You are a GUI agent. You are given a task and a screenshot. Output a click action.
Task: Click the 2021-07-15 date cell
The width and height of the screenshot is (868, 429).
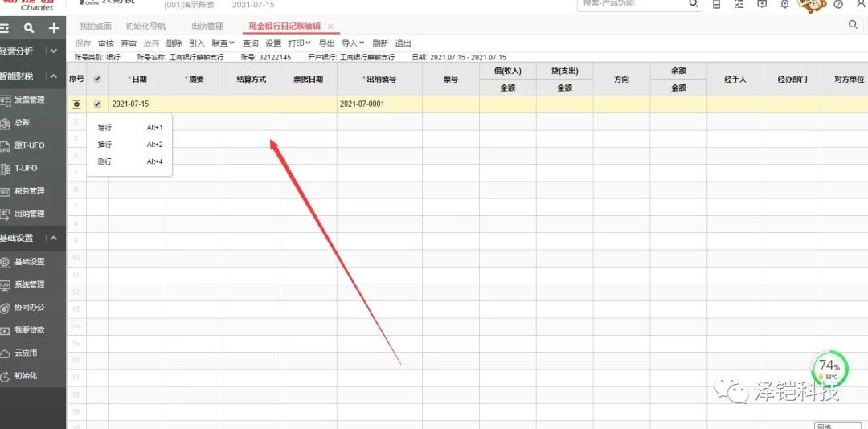pyautogui.click(x=137, y=104)
